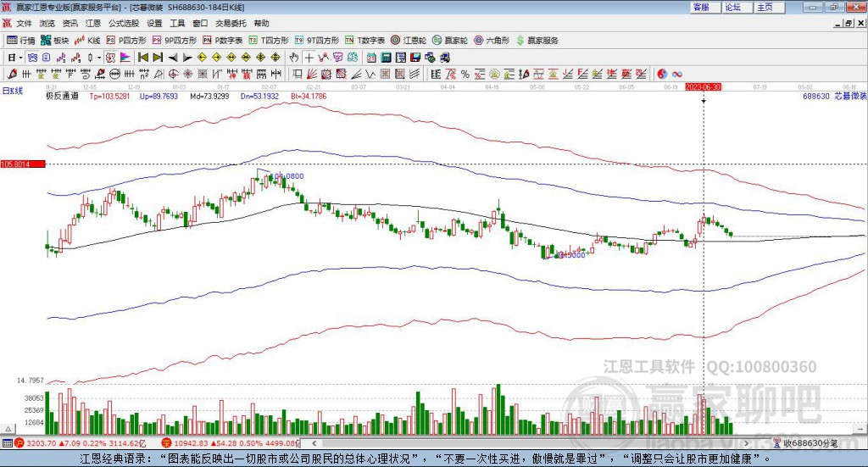Viewport: 868px width, 467px height.
Task: Click the 105.8014 price marker
Action: click(x=23, y=164)
